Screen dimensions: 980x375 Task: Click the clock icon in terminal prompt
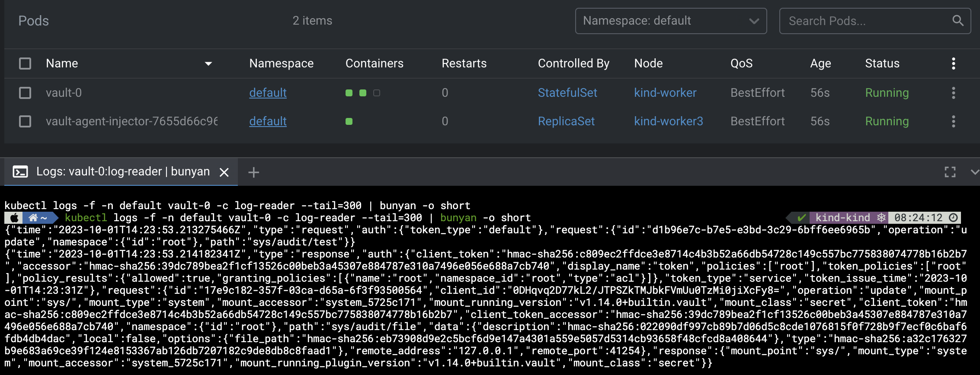pyautogui.click(x=953, y=218)
